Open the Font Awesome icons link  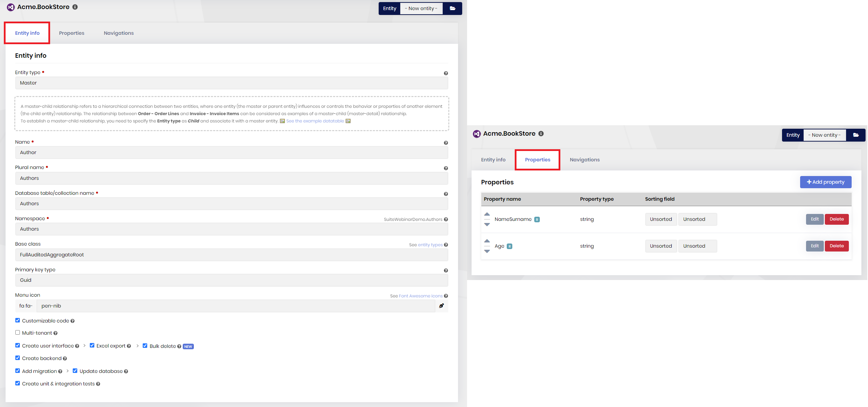tap(420, 296)
